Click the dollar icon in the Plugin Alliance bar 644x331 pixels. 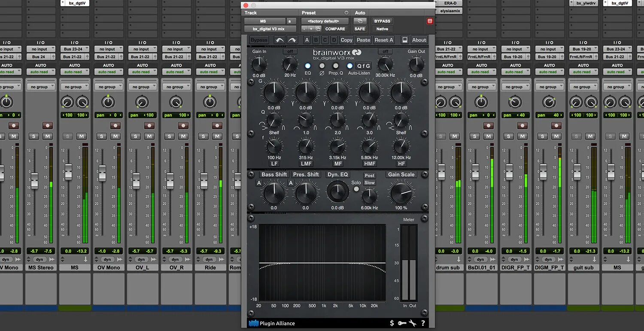391,323
